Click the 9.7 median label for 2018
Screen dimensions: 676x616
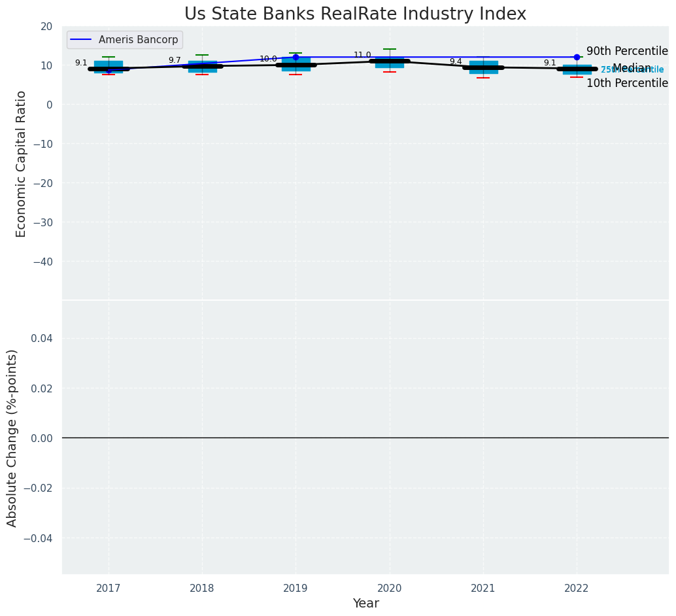tap(175, 60)
